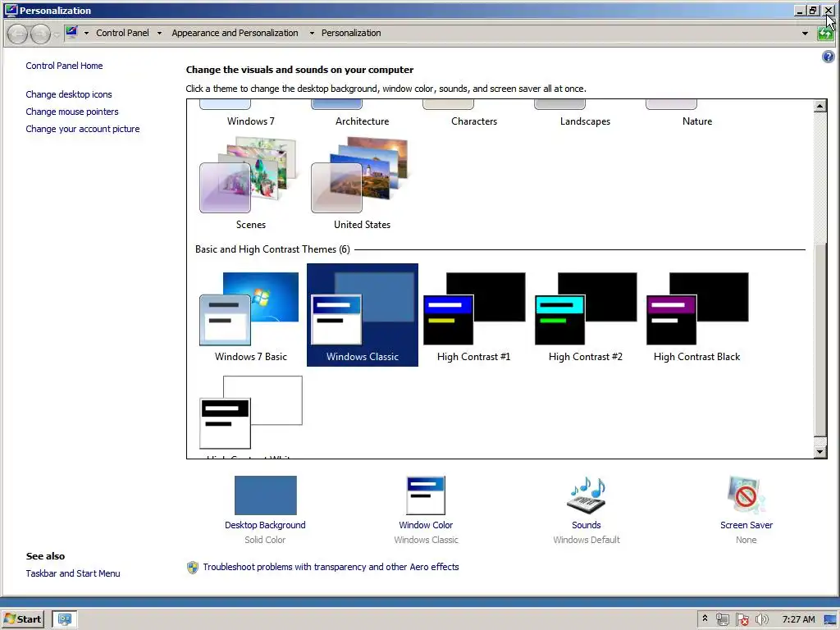The height and width of the screenshot is (630, 840).
Task: Click the clock showing 7:27 AM
Action: [x=798, y=620]
